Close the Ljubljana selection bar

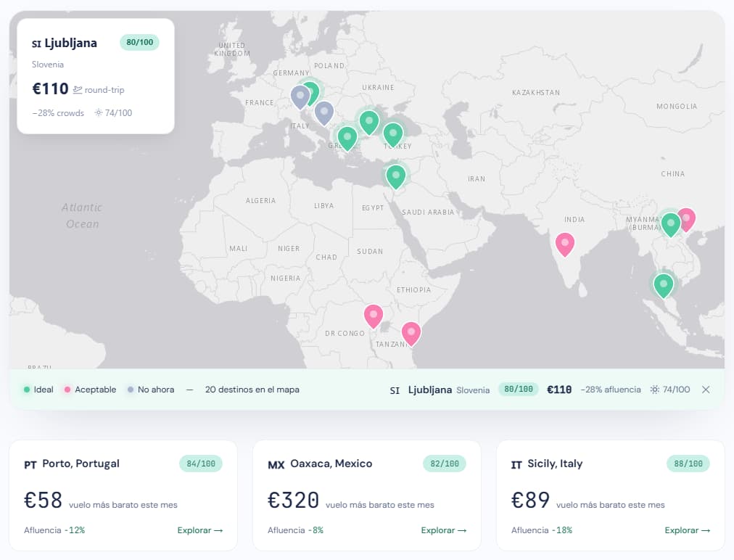click(706, 390)
